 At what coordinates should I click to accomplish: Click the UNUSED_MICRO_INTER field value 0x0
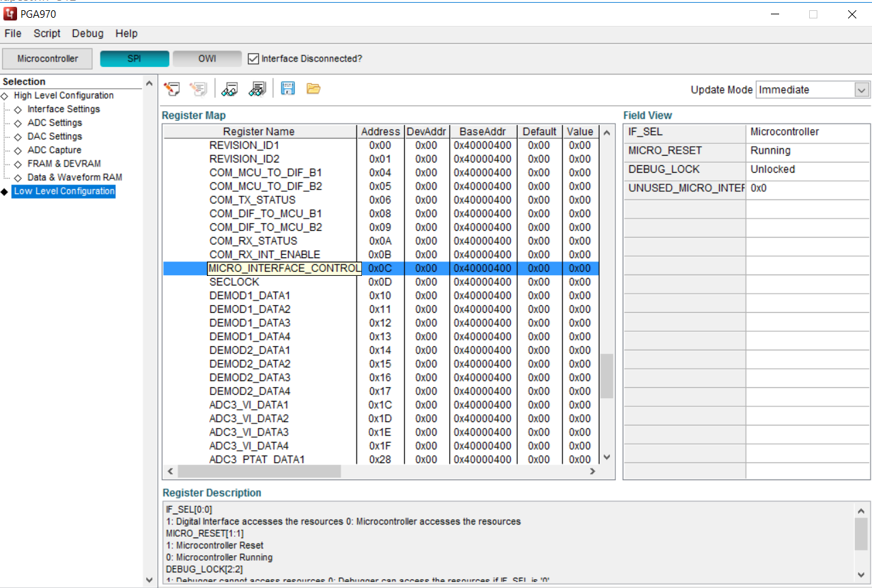(808, 188)
